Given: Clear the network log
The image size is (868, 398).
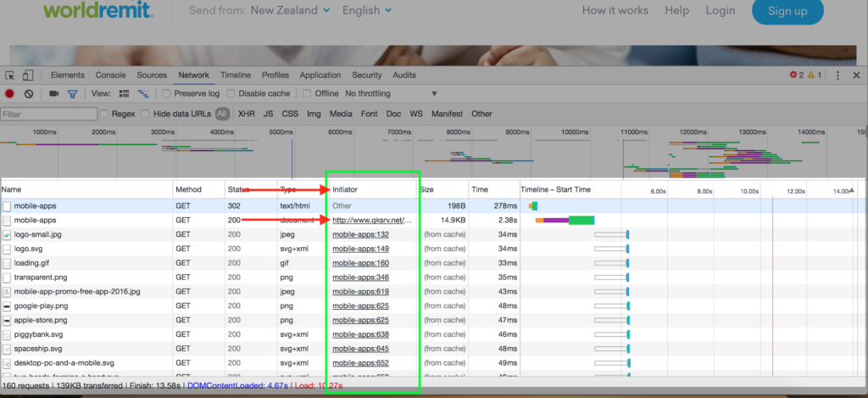Looking at the screenshot, I should pos(29,93).
